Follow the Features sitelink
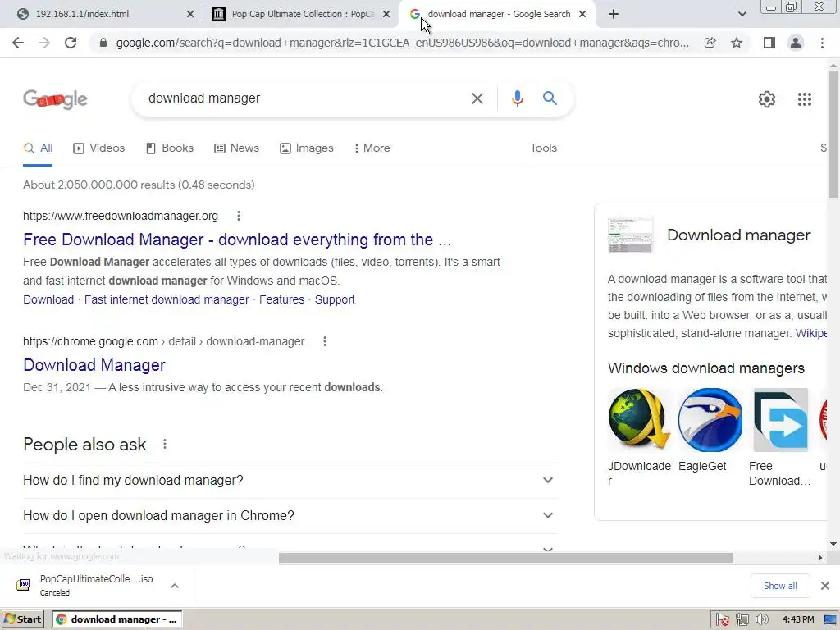The width and height of the screenshot is (840, 630). coord(282,299)
